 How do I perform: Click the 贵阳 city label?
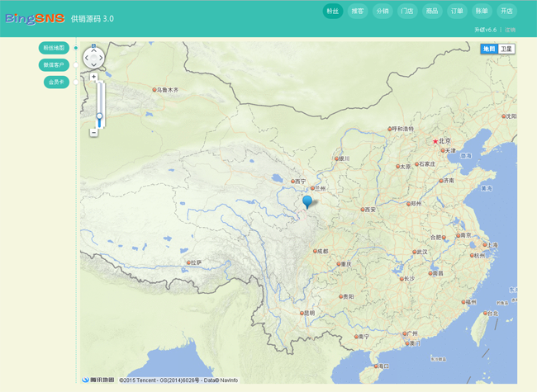click(349, 296)
